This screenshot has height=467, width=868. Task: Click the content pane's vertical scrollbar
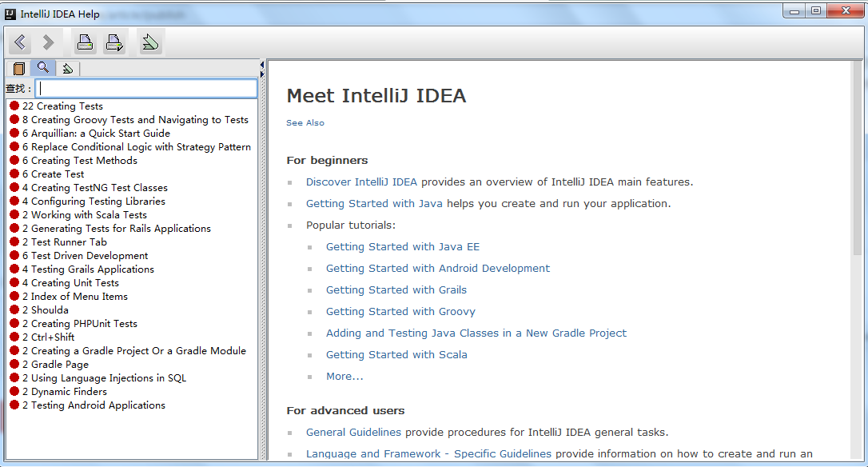pos(857,160)
